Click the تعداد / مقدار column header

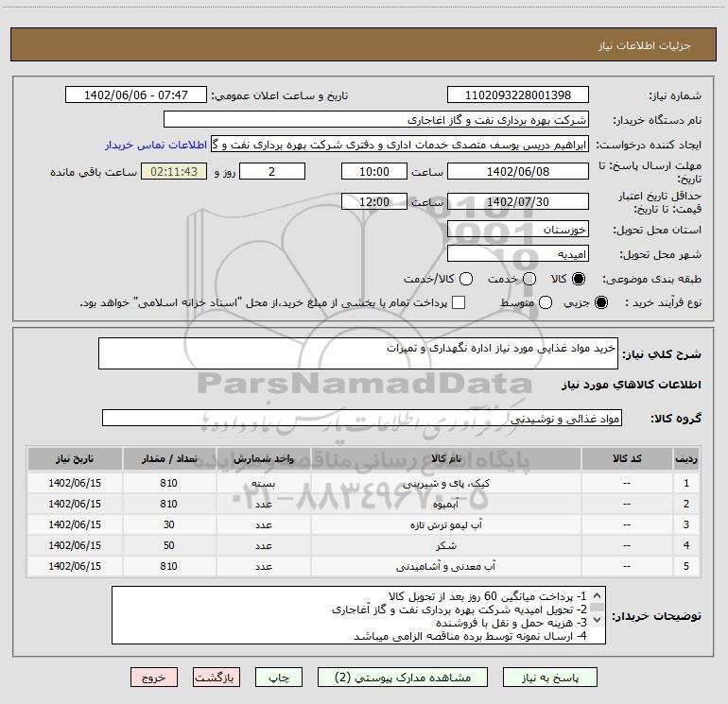[169, 458]
